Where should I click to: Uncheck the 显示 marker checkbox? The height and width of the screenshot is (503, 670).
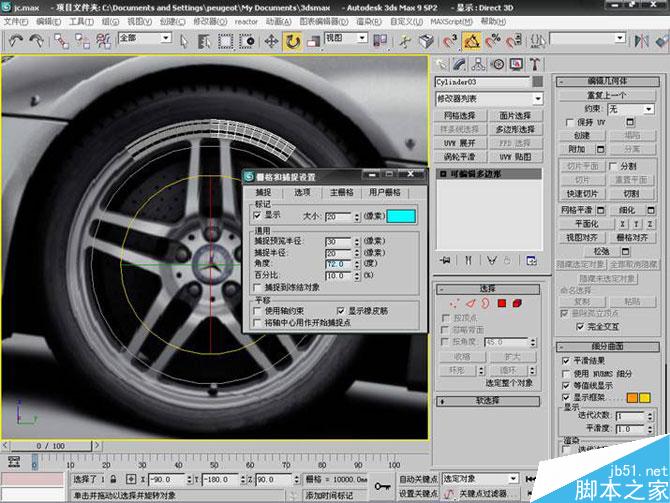point(258,215)
